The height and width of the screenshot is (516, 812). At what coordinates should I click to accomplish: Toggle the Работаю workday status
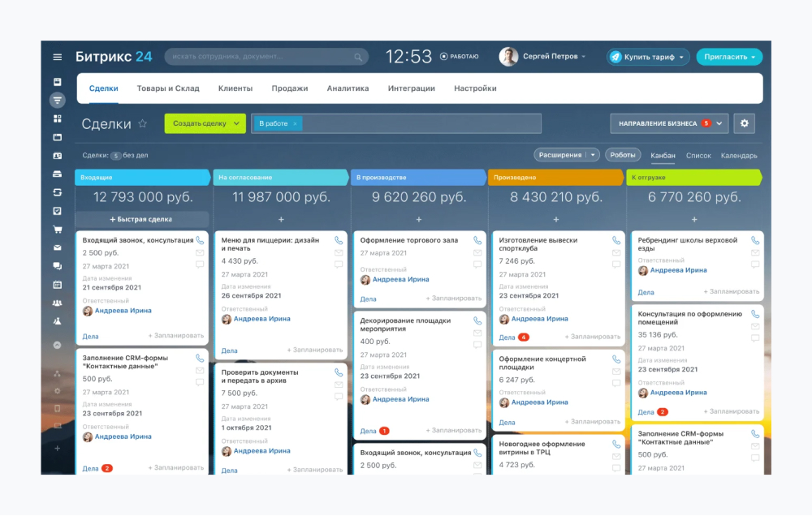[460, 57]
